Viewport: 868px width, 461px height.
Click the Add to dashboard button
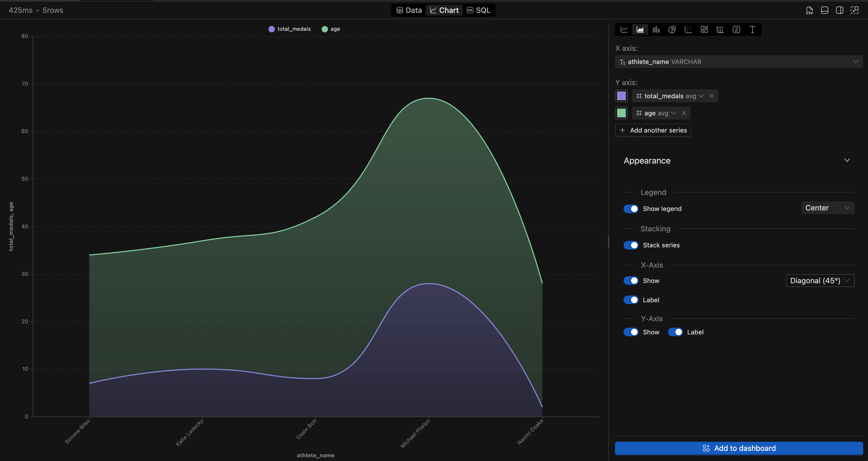739,448
